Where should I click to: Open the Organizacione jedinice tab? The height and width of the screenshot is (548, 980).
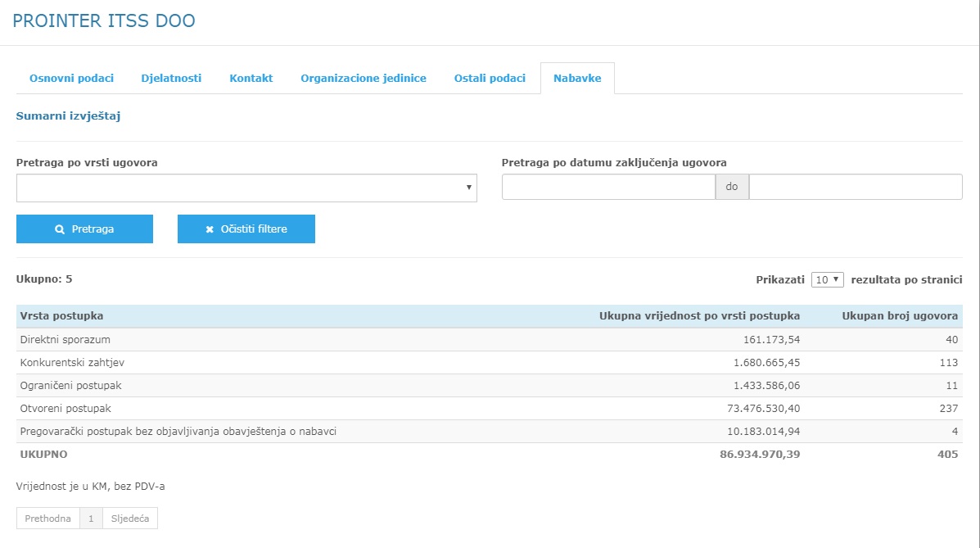pos(364,78)
